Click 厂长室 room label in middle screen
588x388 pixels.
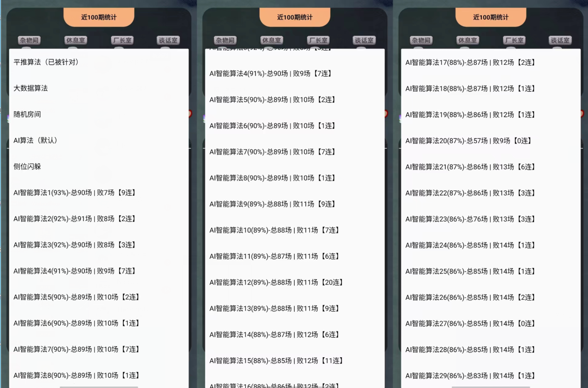[x=318, y=40]
